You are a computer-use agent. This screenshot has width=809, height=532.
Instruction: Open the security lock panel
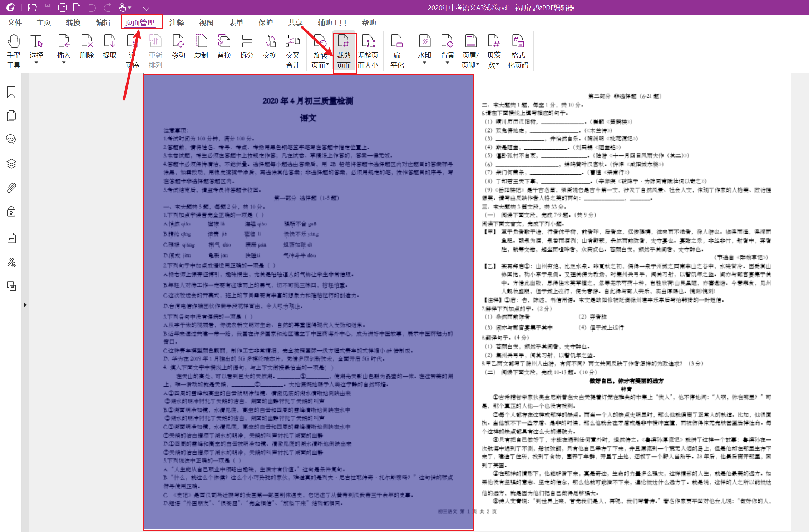pyautogui.click(x=11, y=212)
